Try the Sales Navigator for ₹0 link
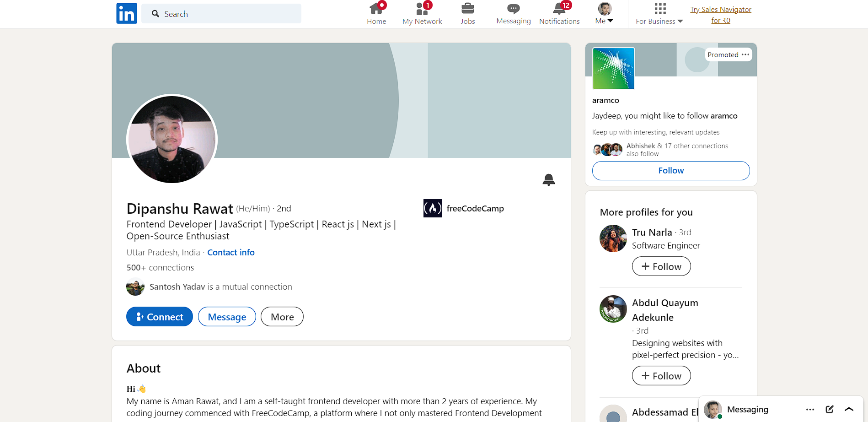 pos(721,15)
